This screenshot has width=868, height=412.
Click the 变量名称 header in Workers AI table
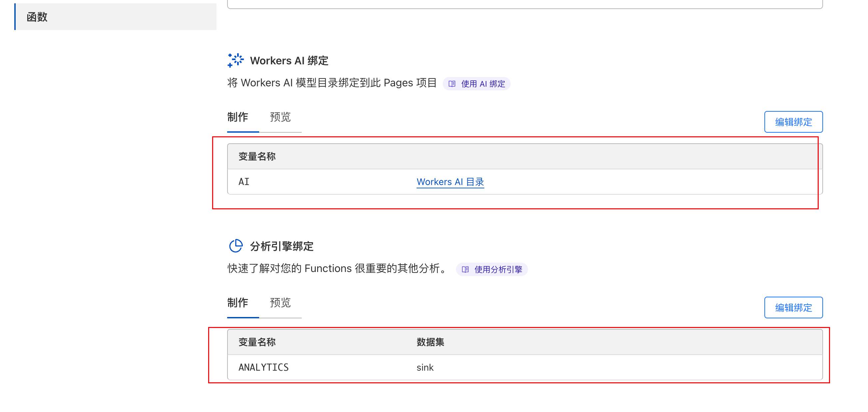(257, 156)
